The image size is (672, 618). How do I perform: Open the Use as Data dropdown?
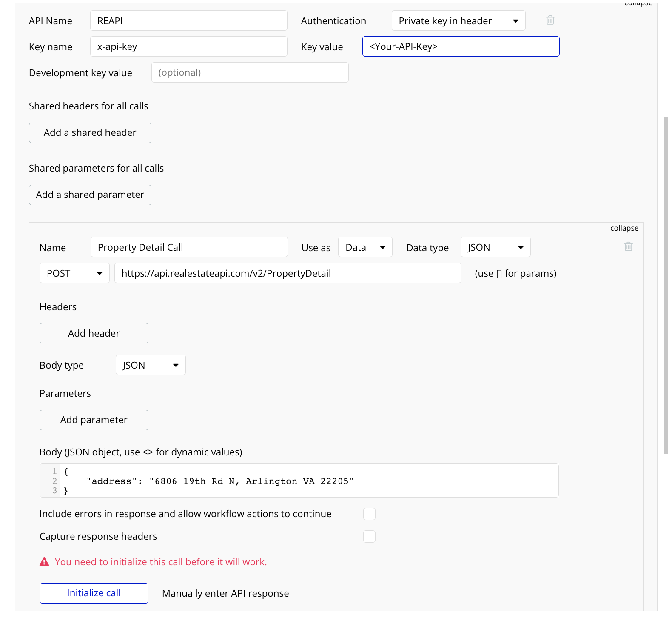coord(365,247)
